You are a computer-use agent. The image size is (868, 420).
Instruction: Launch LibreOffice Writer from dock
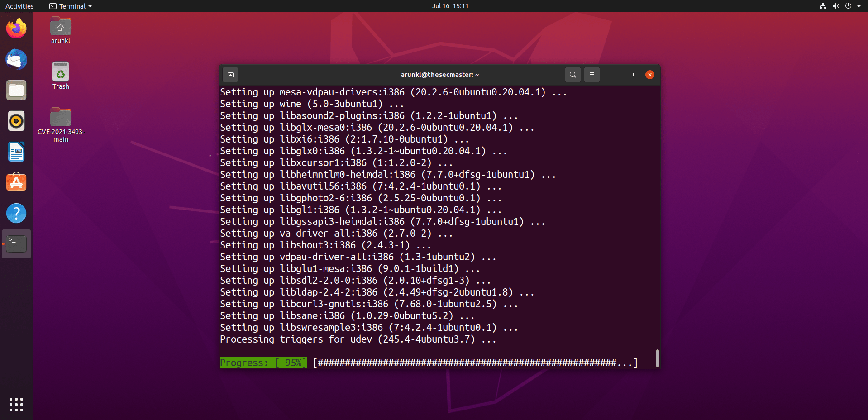point(16,152)
